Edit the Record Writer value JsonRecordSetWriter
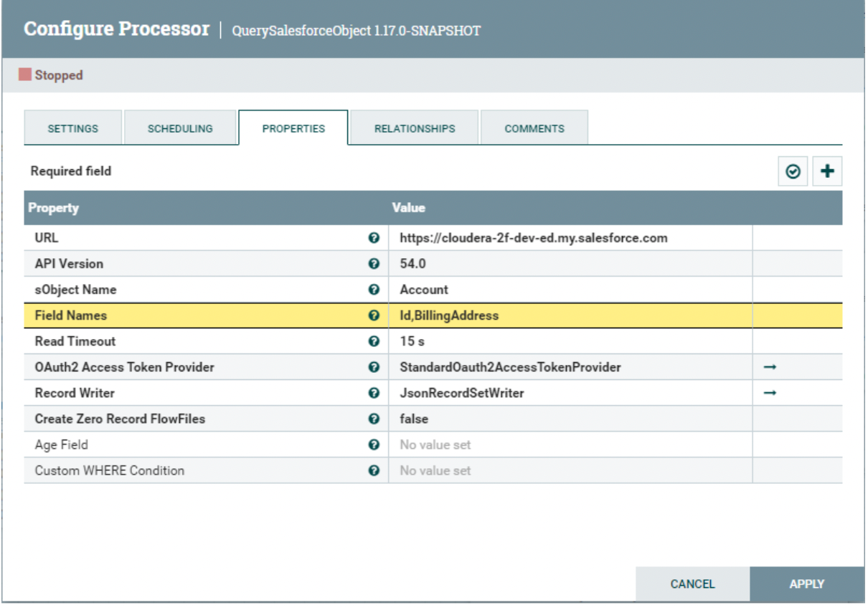 (x=570, y=393)
